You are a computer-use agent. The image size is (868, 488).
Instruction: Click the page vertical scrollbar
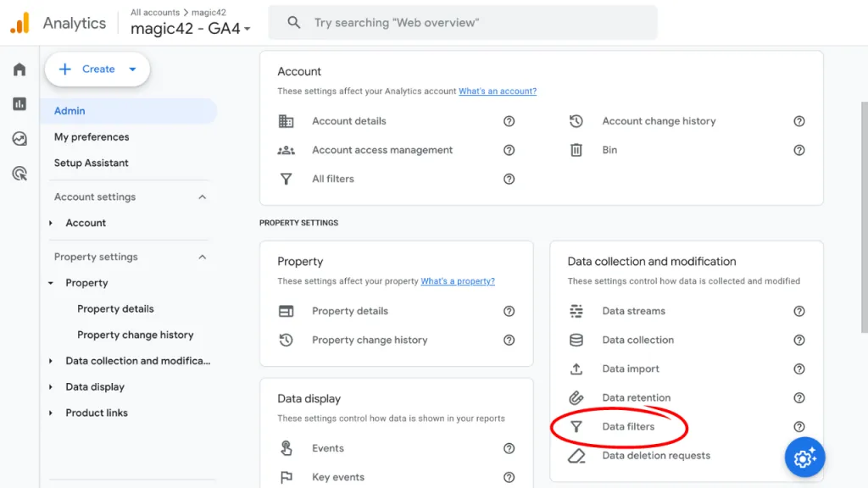[x=864, y=217]
